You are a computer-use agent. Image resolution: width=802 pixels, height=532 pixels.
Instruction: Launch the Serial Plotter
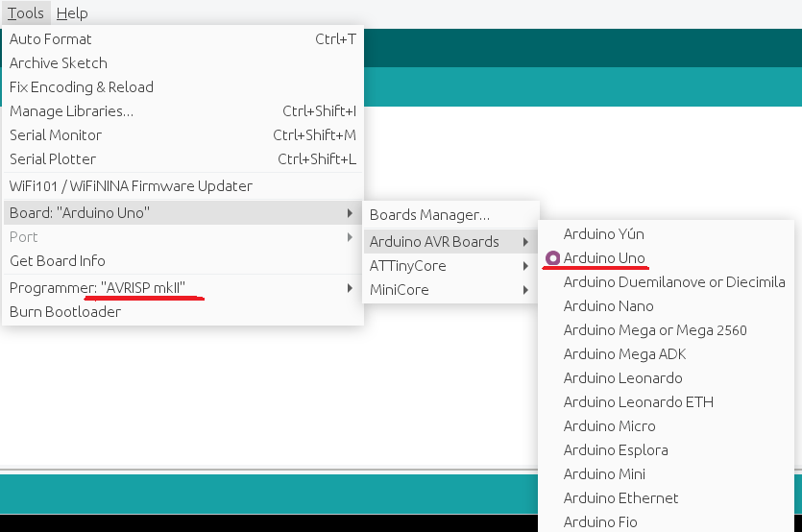point(183,159)
